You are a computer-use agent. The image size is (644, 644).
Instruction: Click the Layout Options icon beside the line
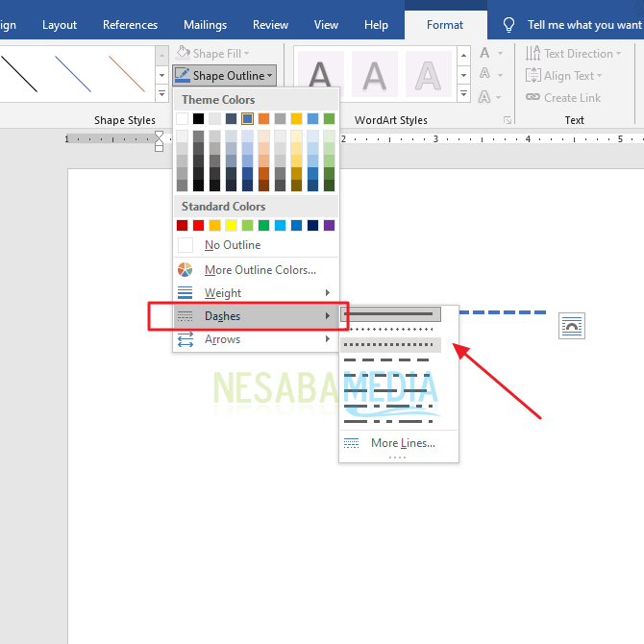tap(572, 326)
